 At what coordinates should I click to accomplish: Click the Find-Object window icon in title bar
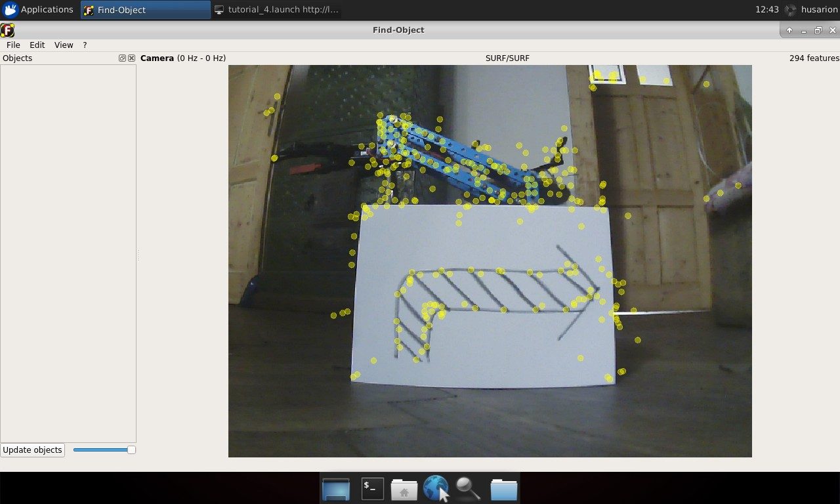click(x=7, y=30)
